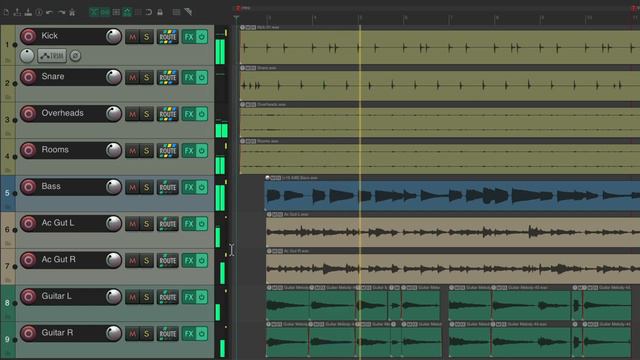Open routing for the Kick track
Image resolution: width=640 pixels, height=360 pixels.
(x=168, y=37)
